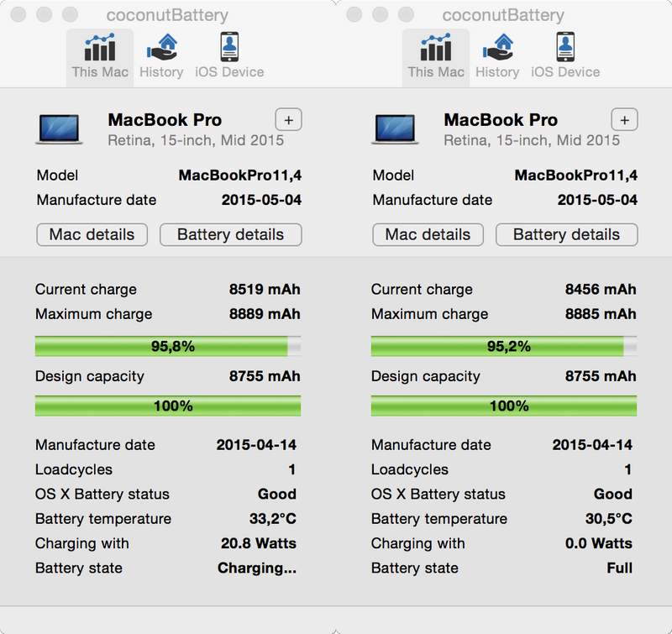Click the 95,8% charge progress bar
Image resolution: width=672 pixels, height=634 pixels.
pyautogui.click(x=167, y=346)
